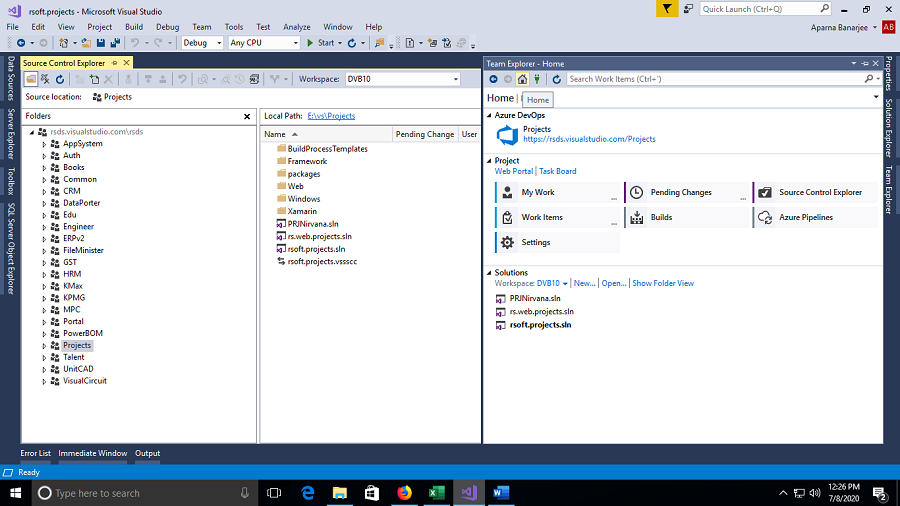
Task: Open the Solution Explorer side tab
Action: click(x=889, y=128)
